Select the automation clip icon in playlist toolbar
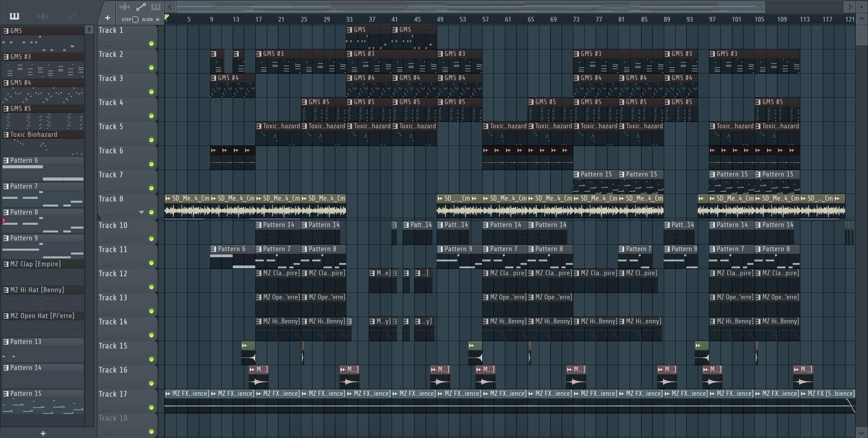 coord(140,7)
